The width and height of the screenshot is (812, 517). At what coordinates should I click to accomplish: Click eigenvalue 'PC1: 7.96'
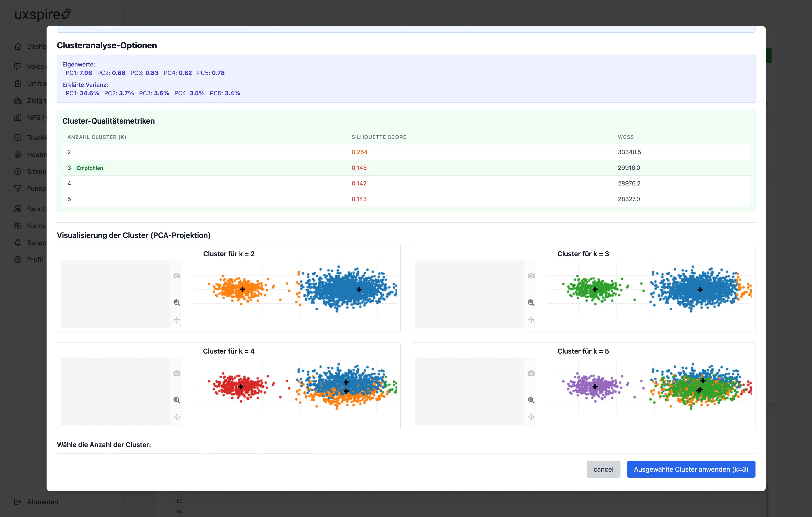point(79,73)
